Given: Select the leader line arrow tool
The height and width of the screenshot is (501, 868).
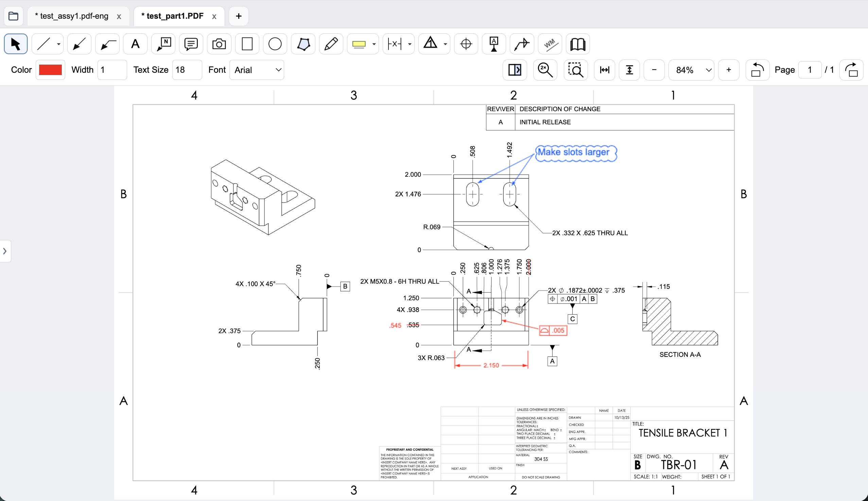Looking at the screenshot, I should (x=107, y=44).
